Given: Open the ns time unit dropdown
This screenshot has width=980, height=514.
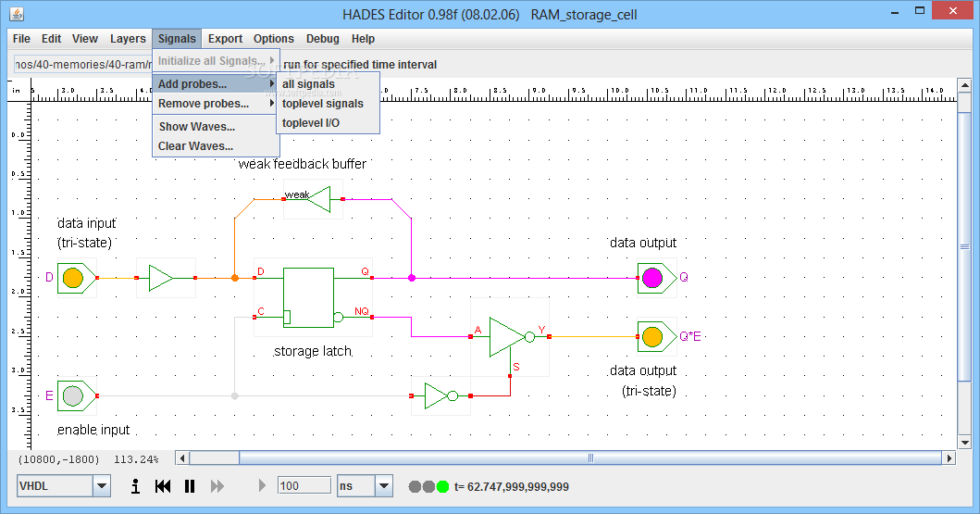Looking at the screenshot, I should (x=384, y=486).
